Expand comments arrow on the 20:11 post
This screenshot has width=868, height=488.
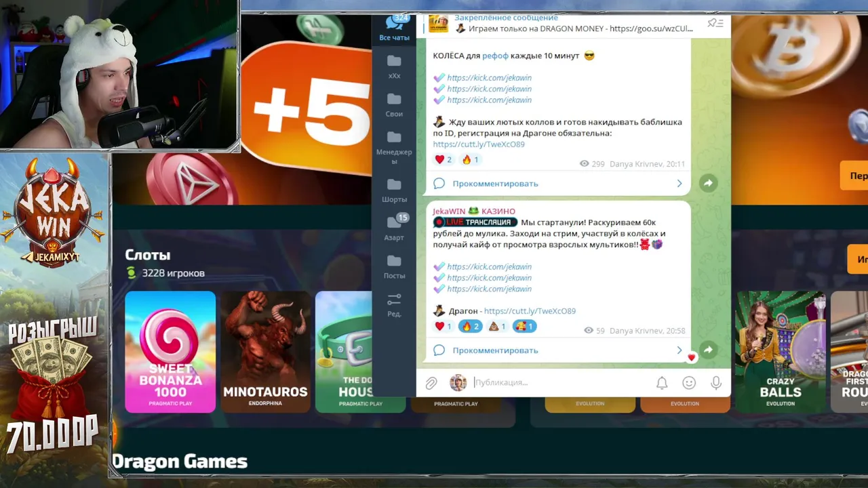pyautogui.click(x=679, y=184)
